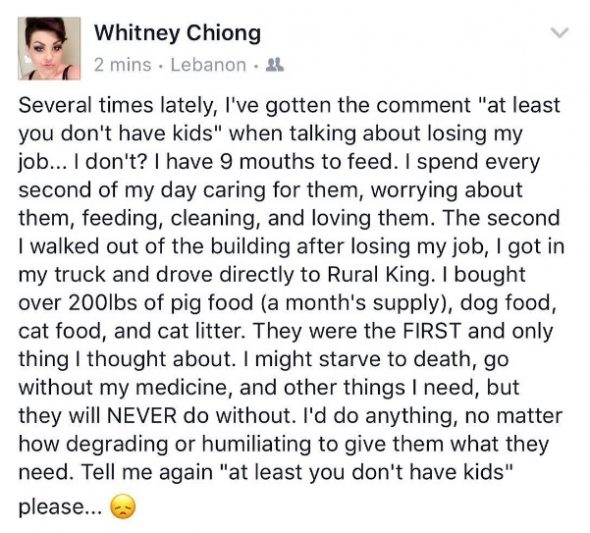Screen dimensions: 590x533
Task: Open the Whitney Chiong profile name link
Action: click(177, 33)
